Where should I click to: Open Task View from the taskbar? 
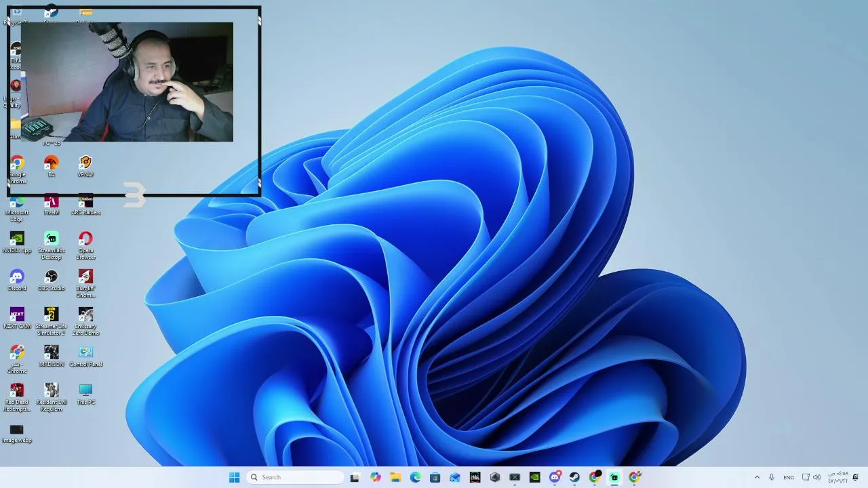(x=354, y=477)
